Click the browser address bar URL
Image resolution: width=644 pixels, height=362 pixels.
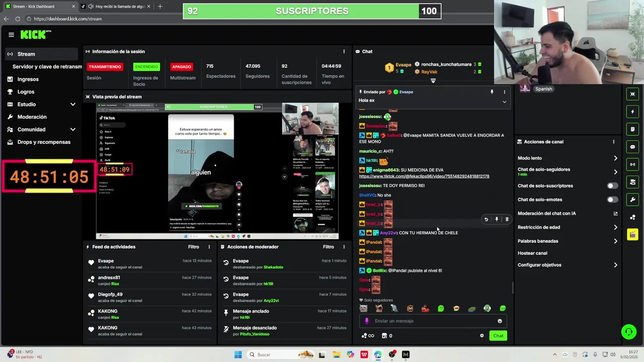pyautogui.click(x=68, y=19)
